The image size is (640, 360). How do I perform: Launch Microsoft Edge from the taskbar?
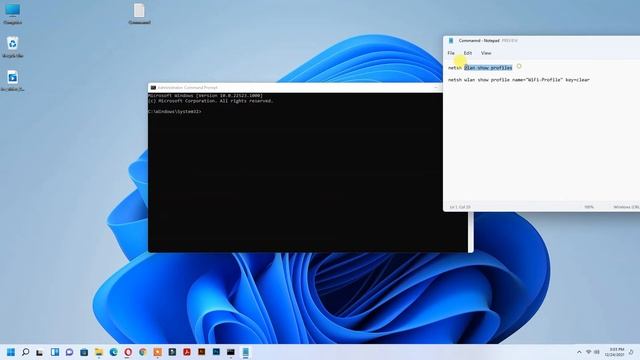click(113, 352)
